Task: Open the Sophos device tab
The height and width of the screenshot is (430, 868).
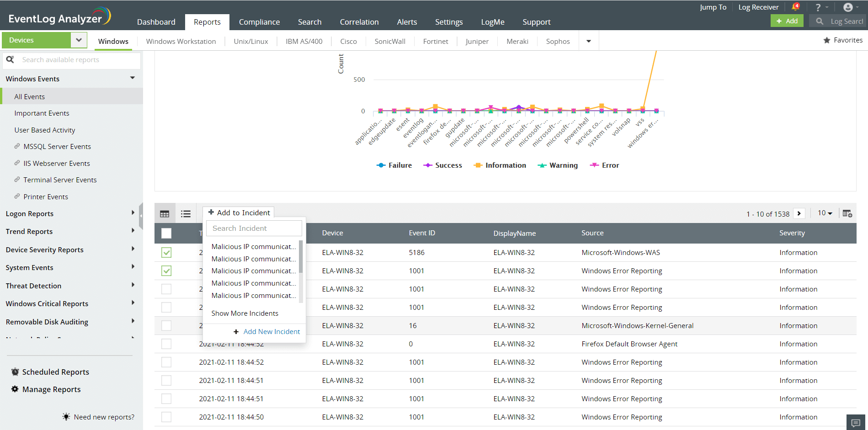Action: (557, 41)
